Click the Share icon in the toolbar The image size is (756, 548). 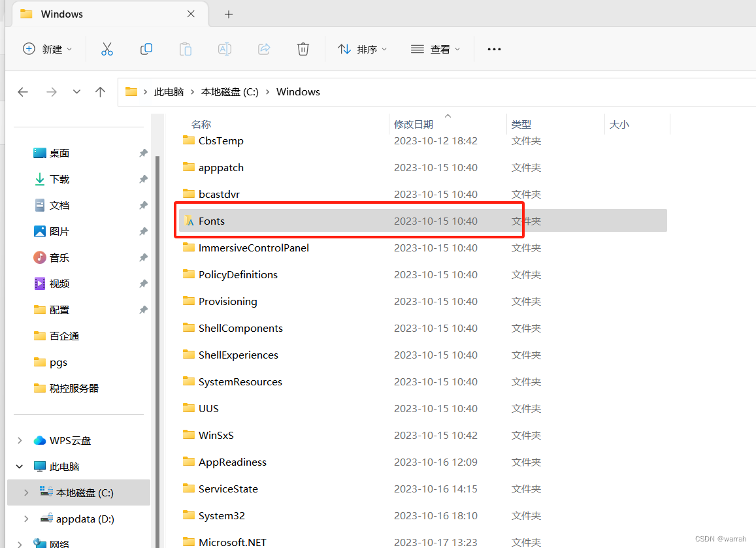pos(263,48)
